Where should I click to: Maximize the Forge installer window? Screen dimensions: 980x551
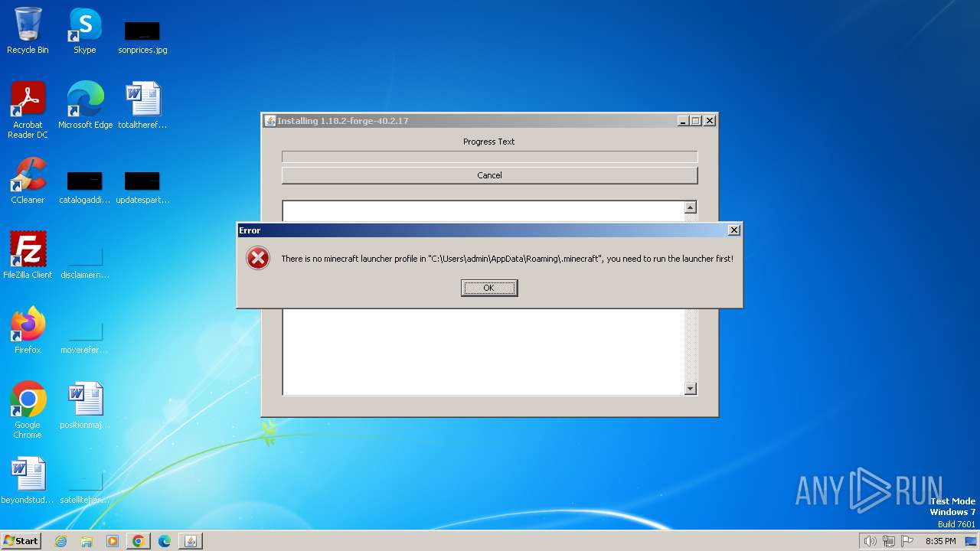pos(696,121)
